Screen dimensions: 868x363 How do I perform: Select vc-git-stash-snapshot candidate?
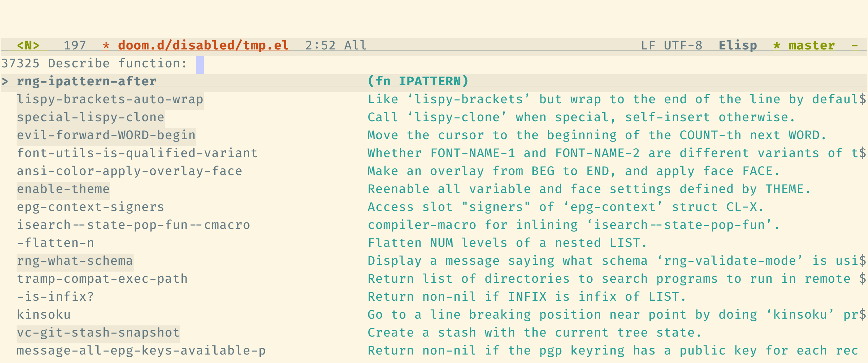98,333
